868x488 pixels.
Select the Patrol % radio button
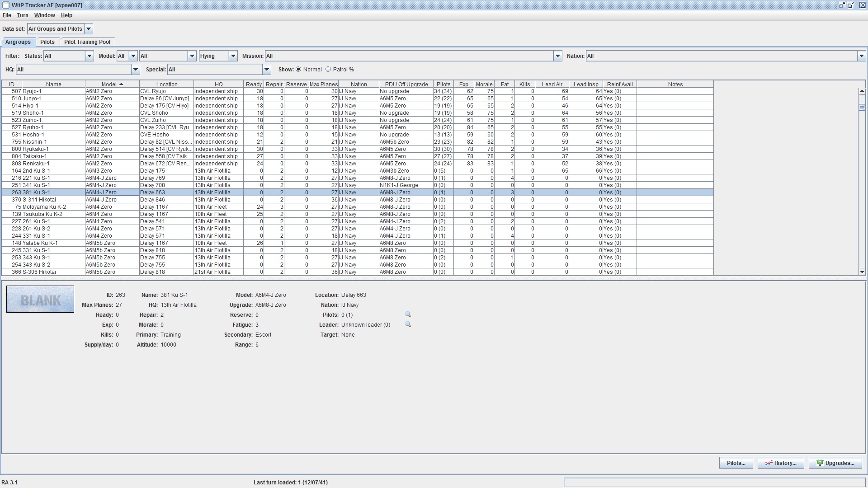[328, 70]
